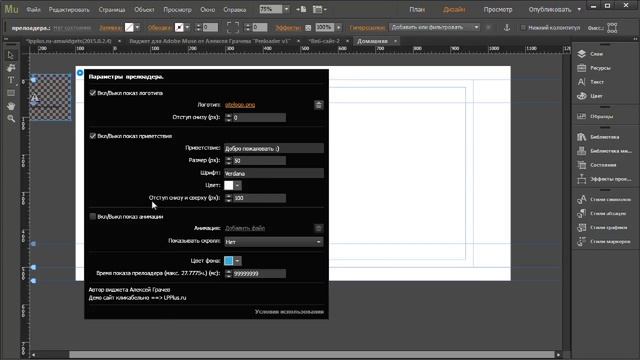Toggle the Нижний колонтитул checkbox
Viewport: 640px width, 360px height.
[x=523, y=27]
